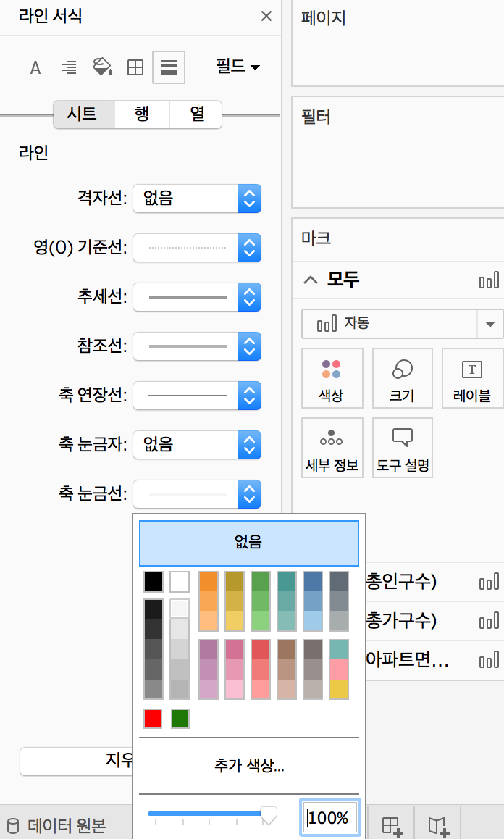This screenshot has height=839, width=504.
Task: Pick the yellow swatch in last column
Action: click(x=339, y=689)
